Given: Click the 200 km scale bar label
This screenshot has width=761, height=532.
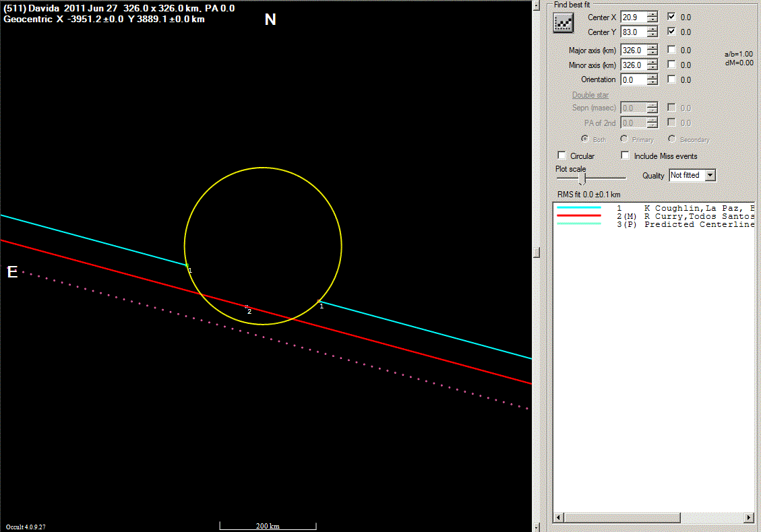Looking at the screenshot, I should 268,526.
